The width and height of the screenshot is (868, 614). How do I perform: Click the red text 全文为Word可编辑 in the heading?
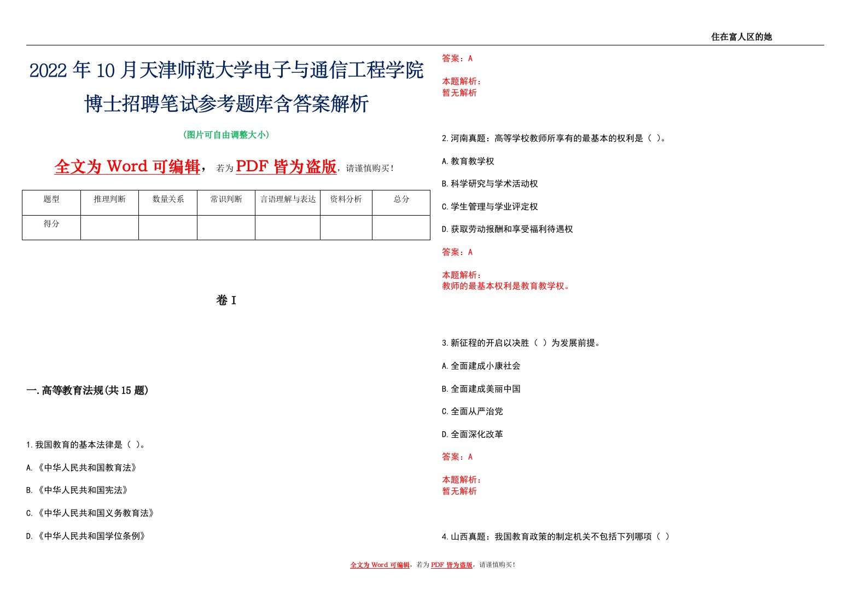click(127, 166)
